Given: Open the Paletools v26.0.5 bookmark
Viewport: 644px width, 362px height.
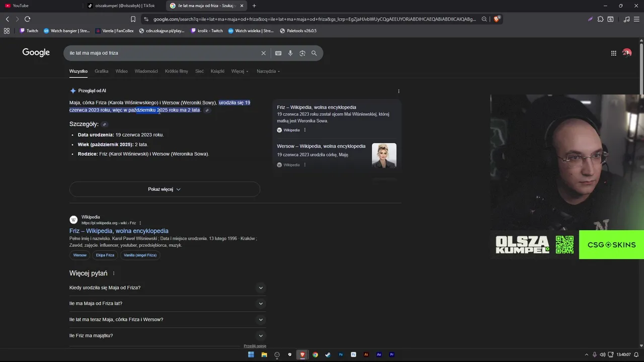Looking at the screenshot, I should click(298, 31).
